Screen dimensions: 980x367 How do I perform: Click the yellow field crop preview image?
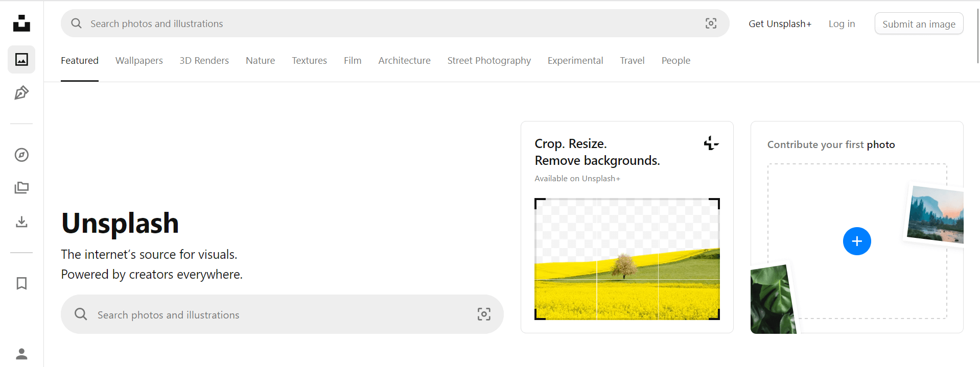[x=627, y=259]
